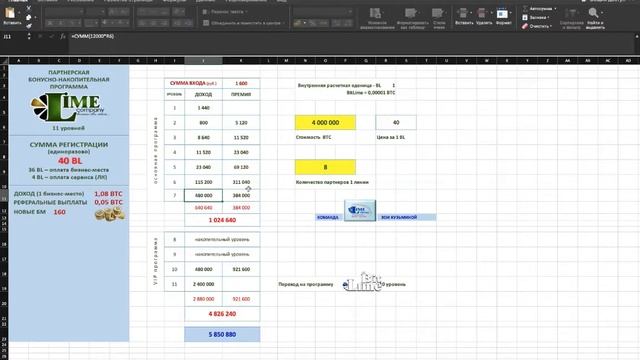640x360 pixels.
Task: Select the "1 440" income cell on level 1
Action: point(203,108)
